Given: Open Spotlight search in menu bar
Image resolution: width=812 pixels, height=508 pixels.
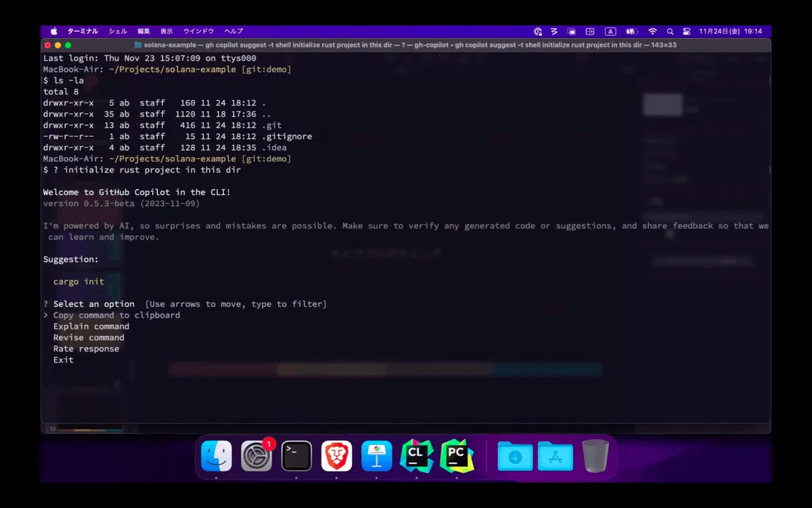Looking at the screenshot, I should pos(670,31).
